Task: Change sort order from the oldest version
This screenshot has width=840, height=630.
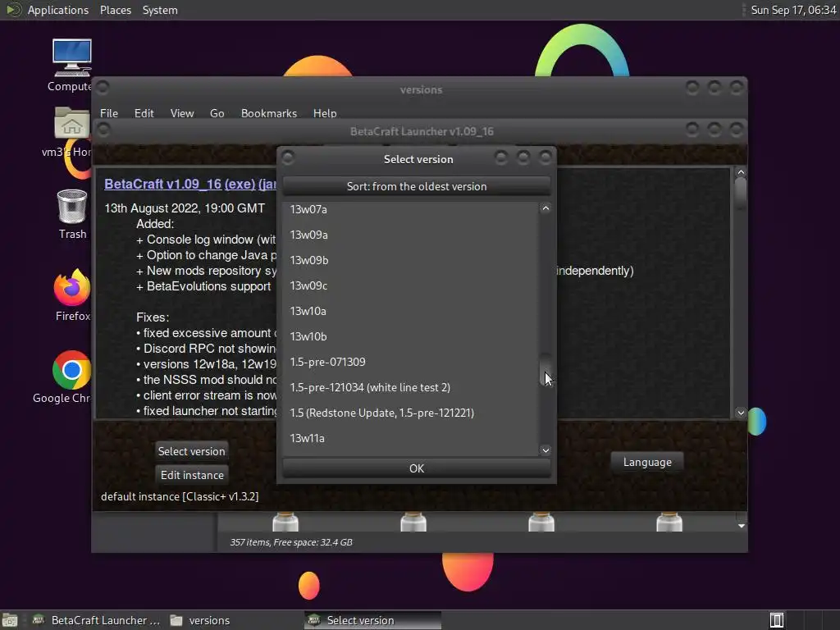Action: pyautogui.click(x=416, y=186)
